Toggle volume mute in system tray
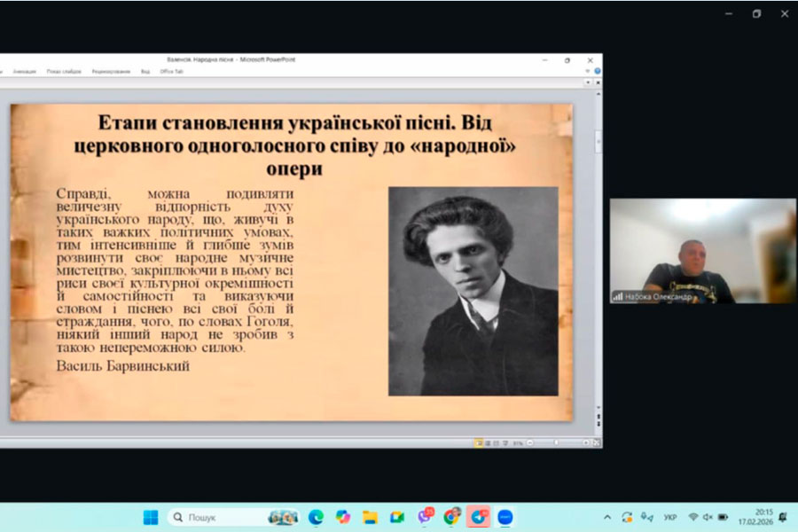Image resolution: width=798 pixels, height=532 pixels. pos(708,517)
